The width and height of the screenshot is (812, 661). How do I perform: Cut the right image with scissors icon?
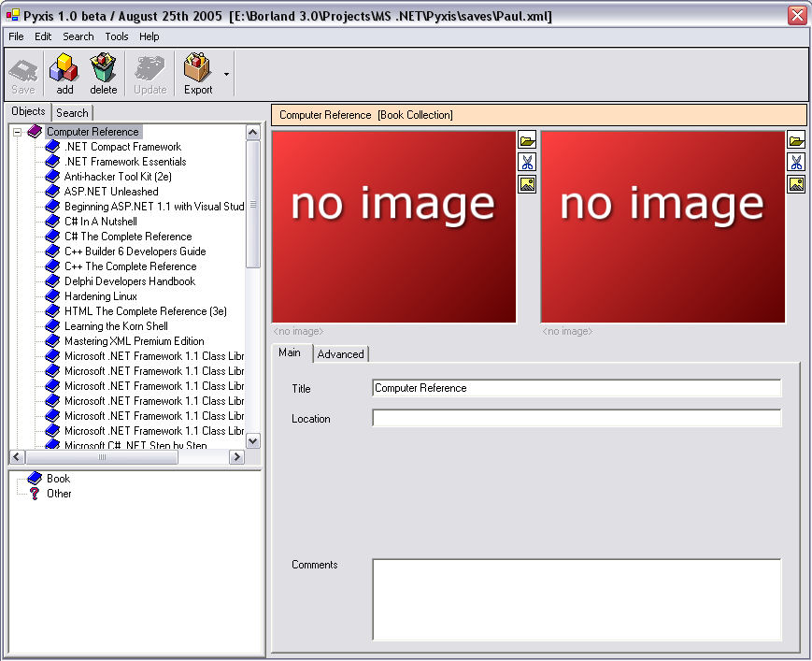click(796, 162)
